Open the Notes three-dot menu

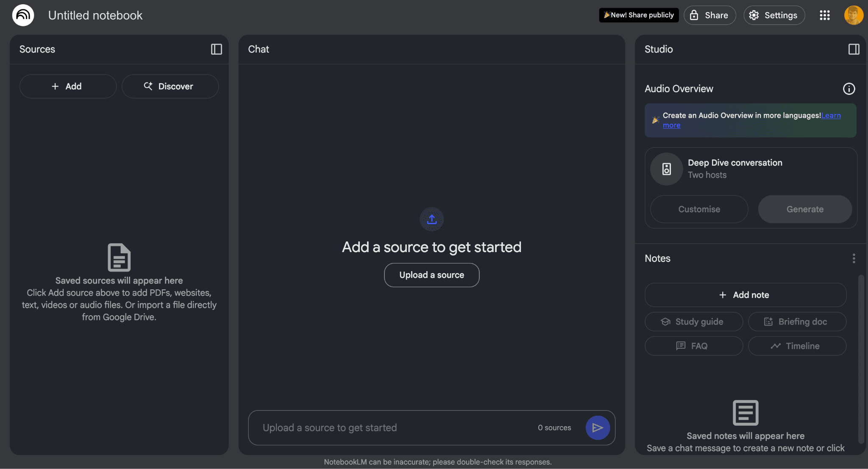pos(854,258)
